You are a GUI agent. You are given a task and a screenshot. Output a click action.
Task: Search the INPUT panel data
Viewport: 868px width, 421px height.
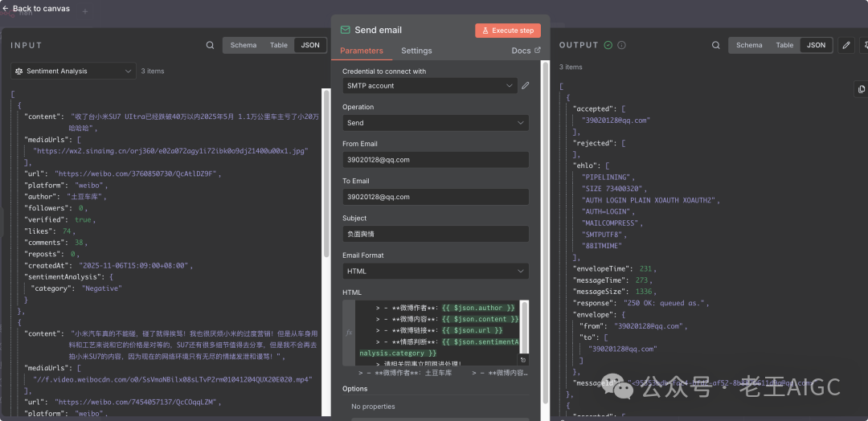(210, 45)
